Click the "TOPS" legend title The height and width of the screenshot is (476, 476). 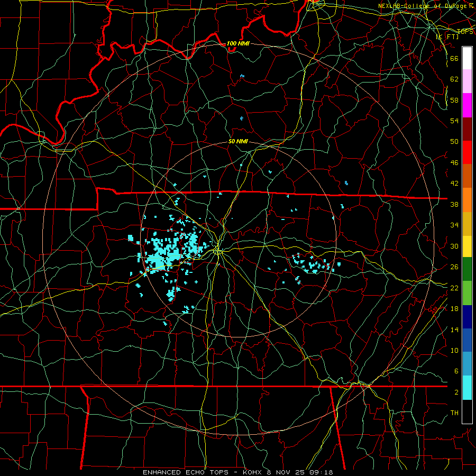465,32
